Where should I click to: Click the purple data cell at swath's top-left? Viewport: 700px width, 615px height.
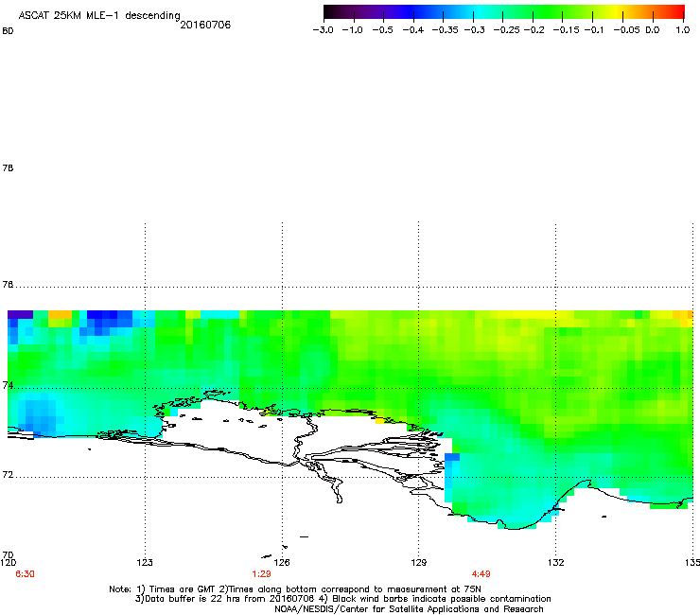pyautogui.click(x=20, y=314)
